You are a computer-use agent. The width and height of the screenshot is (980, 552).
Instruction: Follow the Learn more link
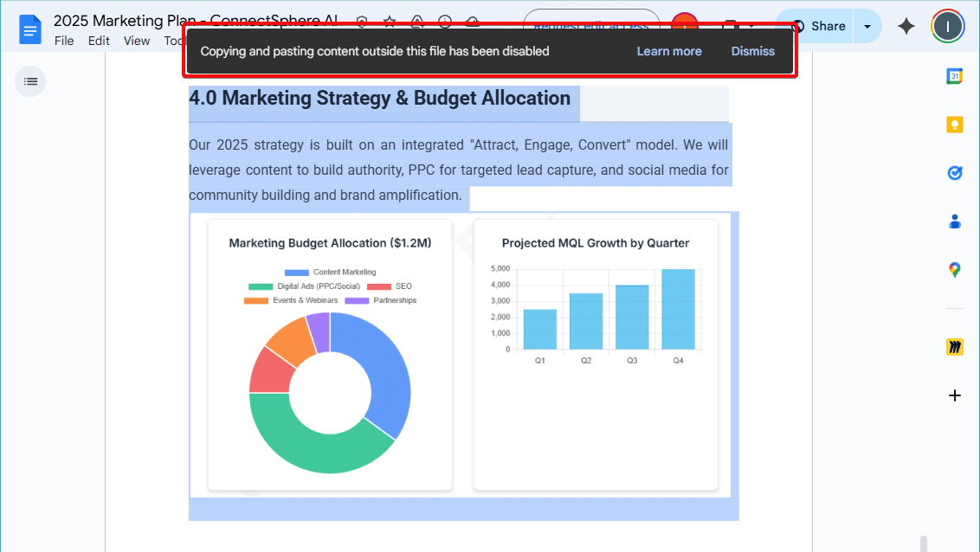668,51
